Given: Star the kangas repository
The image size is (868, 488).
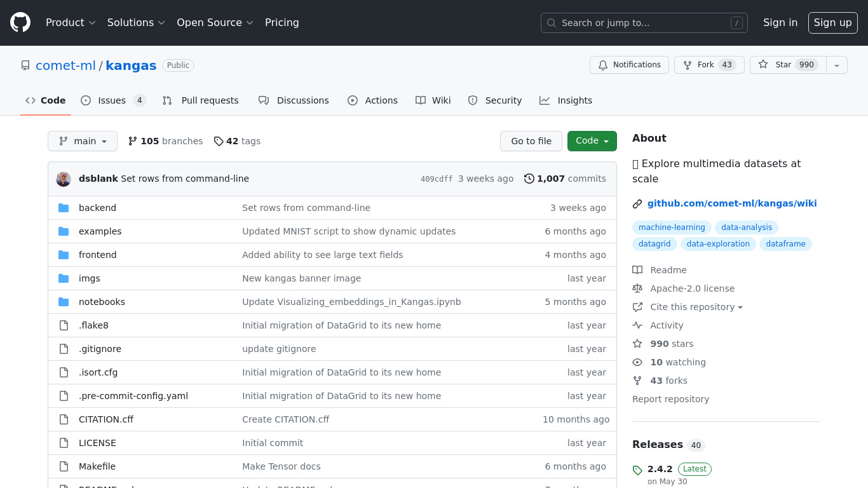Looking at the screenshot, I should [788, 65].
